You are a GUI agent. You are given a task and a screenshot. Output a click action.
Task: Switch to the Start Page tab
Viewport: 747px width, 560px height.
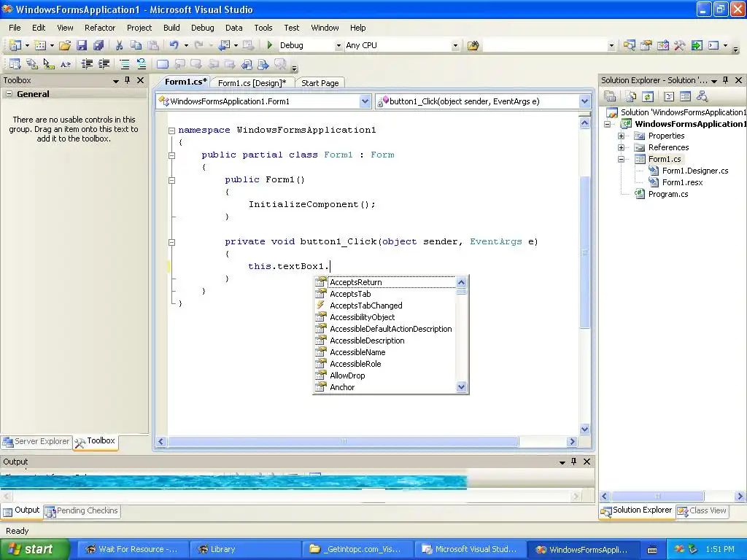tap(320, 83)
